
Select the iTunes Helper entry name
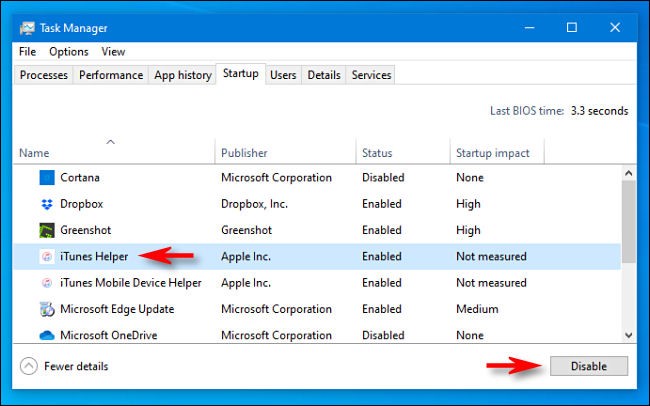point(94,257)
